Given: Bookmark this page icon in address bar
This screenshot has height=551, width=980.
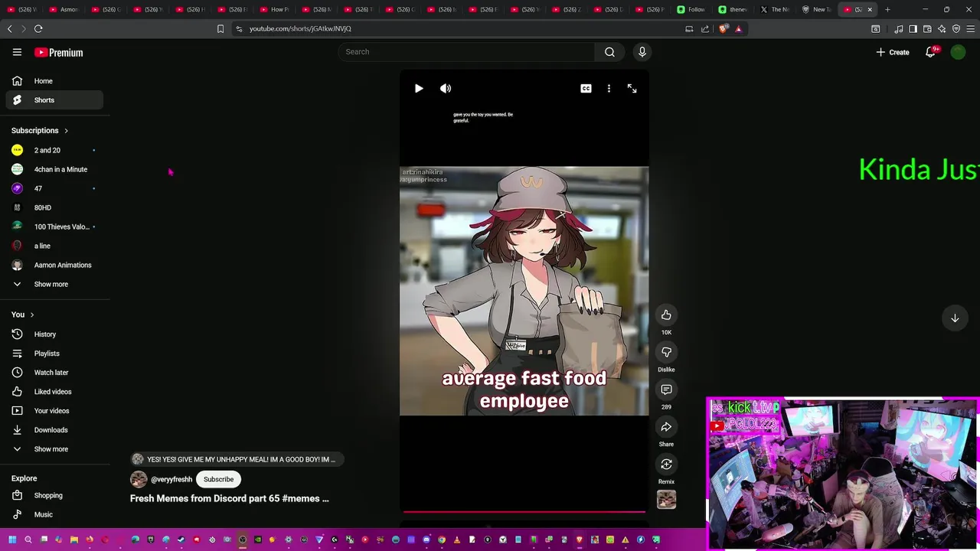Looking at the screenshot, I should (x=220, y=28).
